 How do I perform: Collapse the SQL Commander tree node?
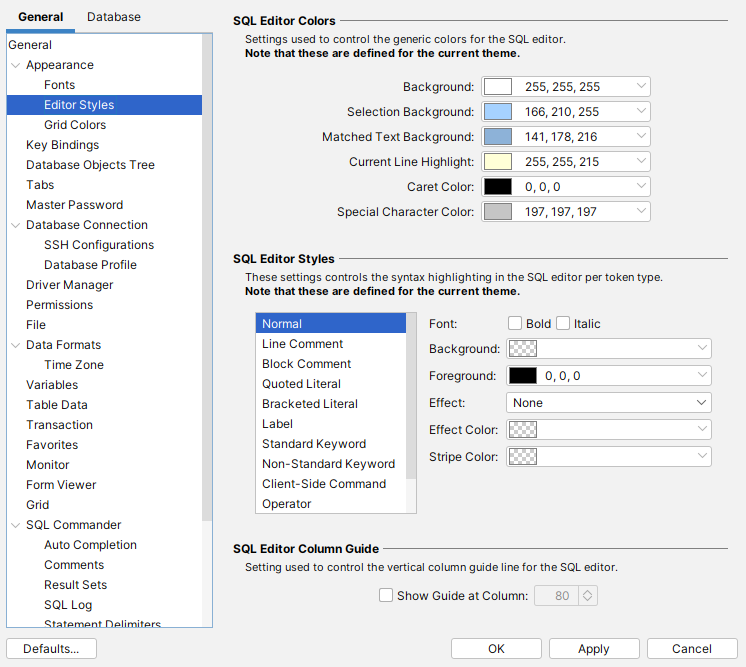15,525
